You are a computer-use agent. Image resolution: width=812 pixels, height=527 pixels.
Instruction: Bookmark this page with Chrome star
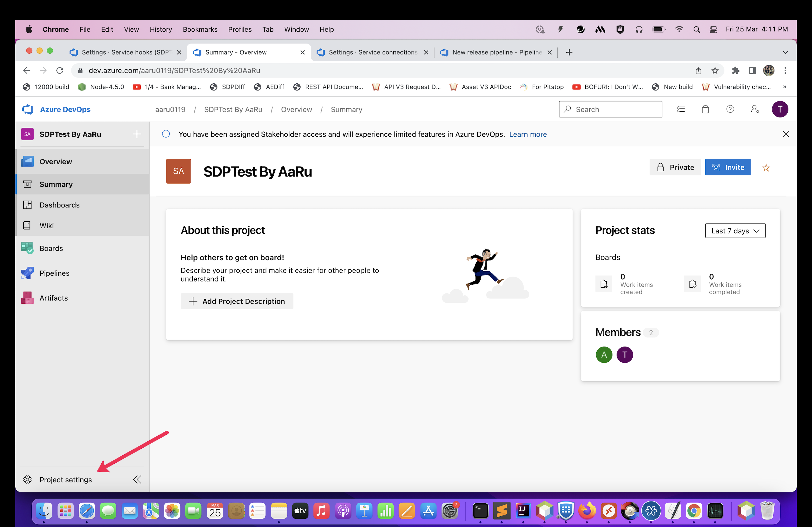coord(715,71)
